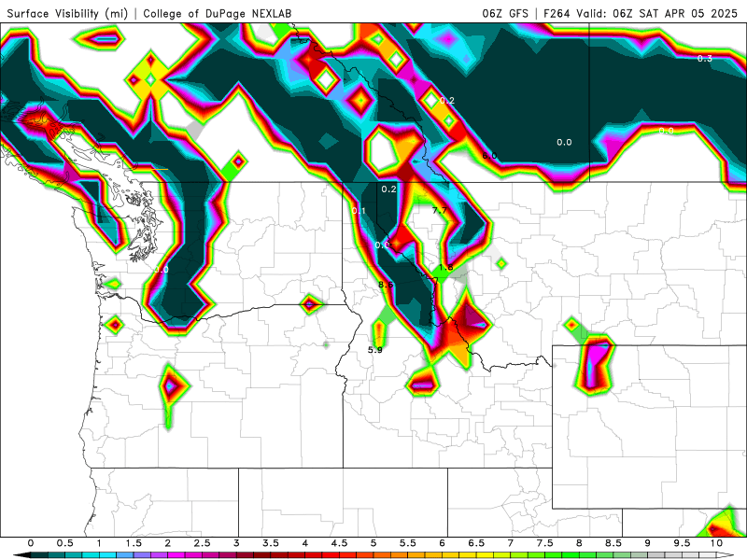This screenshot has height=560, width=747.
Task: Select the 5.9 visibility reading on the map
Action: point(375,350)
